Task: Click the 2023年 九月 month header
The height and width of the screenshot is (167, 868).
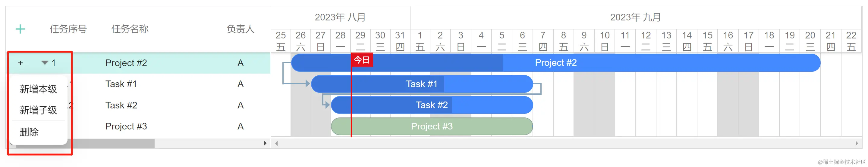Action: pyautogui.click(x=635, y=17)
